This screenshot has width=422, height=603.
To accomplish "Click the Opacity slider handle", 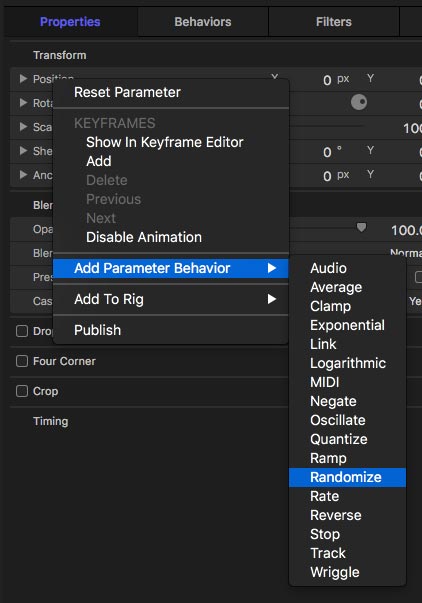I will click(361, 227).
